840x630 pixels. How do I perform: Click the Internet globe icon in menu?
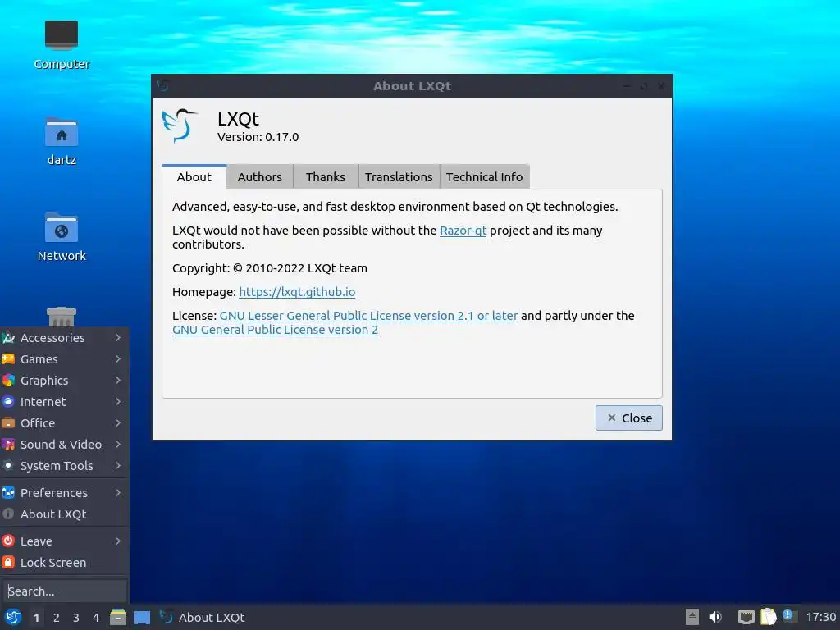8,401
